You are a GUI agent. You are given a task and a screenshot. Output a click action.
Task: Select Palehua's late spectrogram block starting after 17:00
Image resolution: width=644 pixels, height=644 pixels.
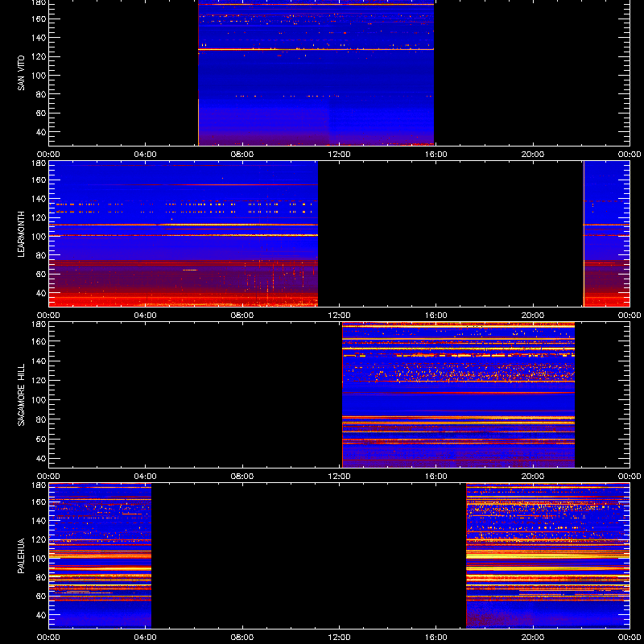coord(548,555)
